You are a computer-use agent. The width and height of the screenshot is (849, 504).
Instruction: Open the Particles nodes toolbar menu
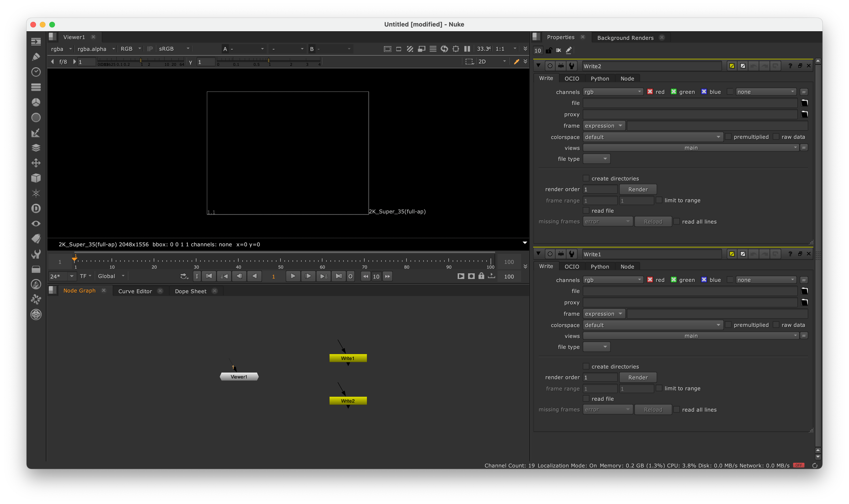(36, 193)
